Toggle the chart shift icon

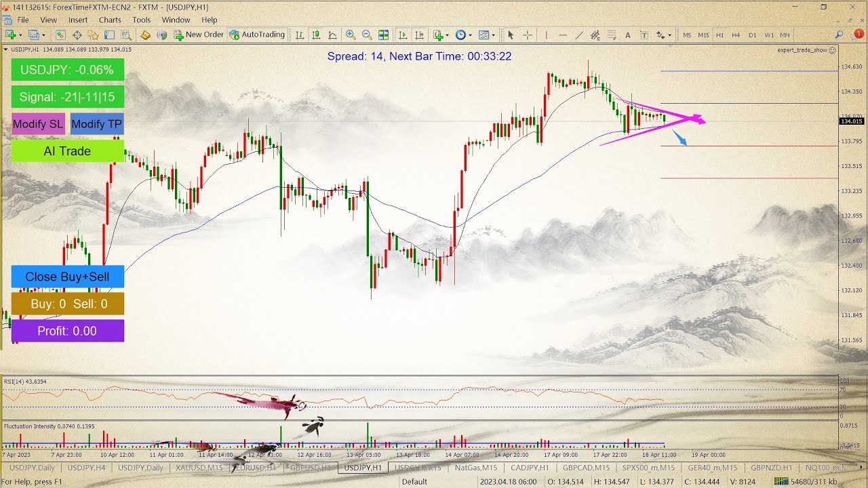419,35
